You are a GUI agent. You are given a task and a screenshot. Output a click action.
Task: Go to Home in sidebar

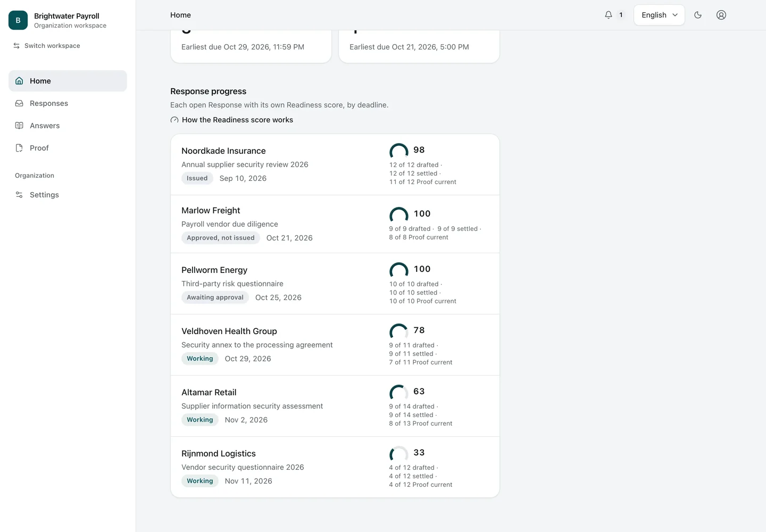coord(68,81)
